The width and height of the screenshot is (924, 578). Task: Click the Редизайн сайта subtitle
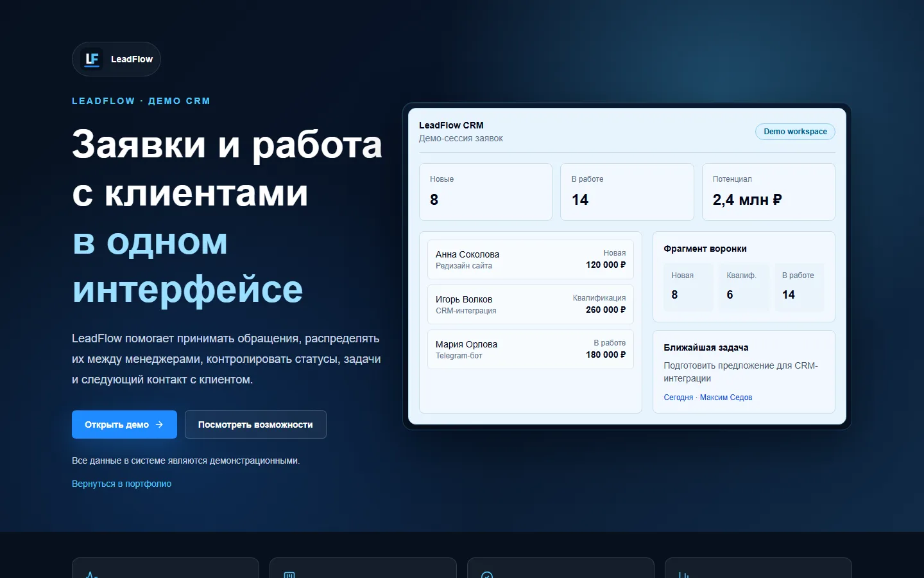464,266
